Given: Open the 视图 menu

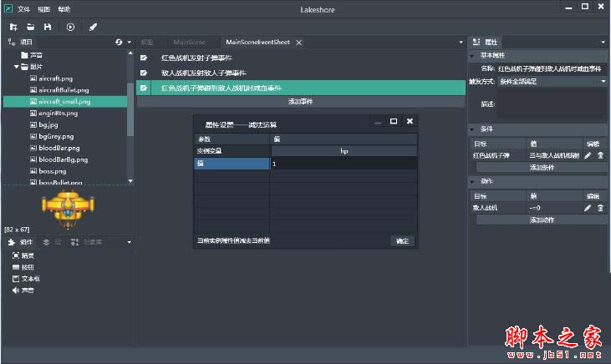Looking at the screenshot, I should (43, 9).
